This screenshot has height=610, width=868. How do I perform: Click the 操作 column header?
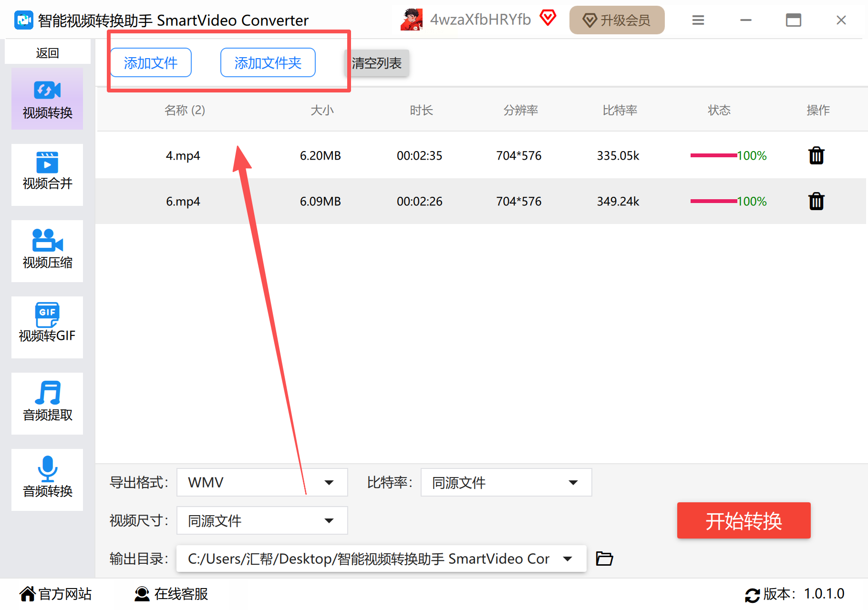(818, 110)
